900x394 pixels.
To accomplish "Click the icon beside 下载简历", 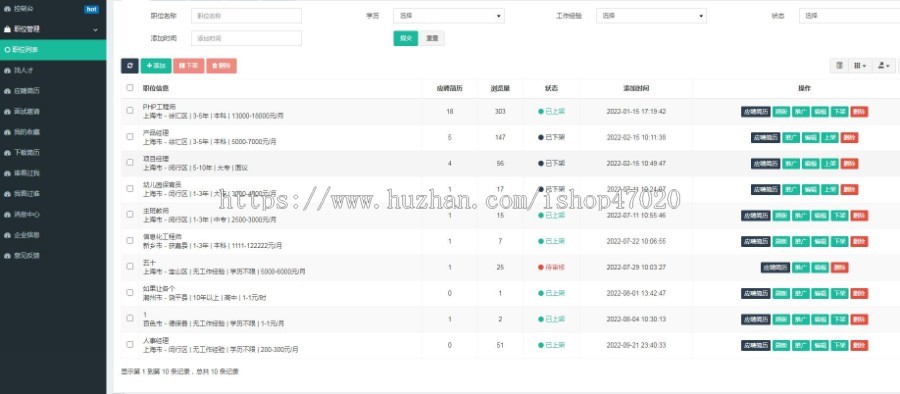I will [7, 153].
